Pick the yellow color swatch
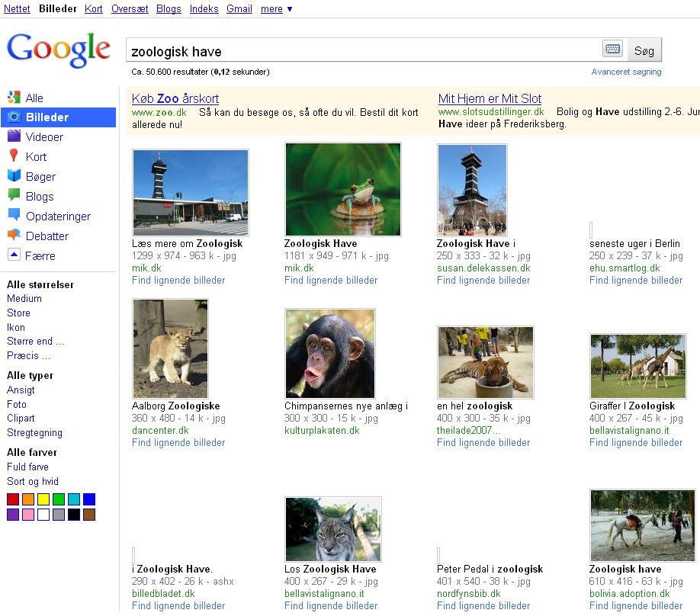700x616 pixels. 43,499
